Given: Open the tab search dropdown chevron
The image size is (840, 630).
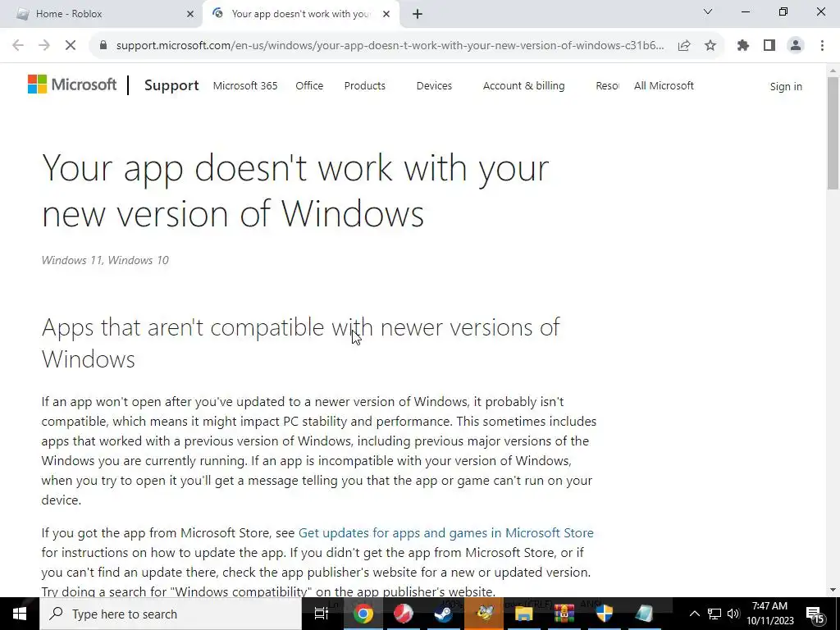Looking at the screenshot, I should pos(708,11).
